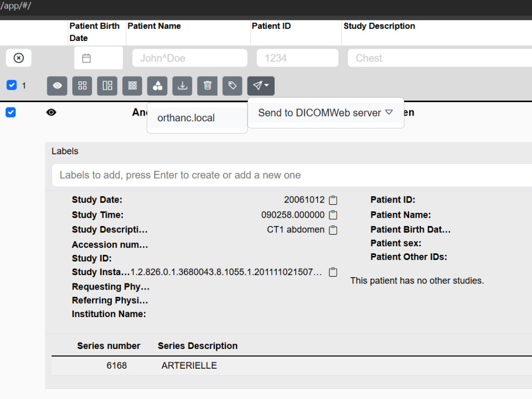532x399 pixels.
Task: Click the eye icon on the study row
Action: [x=51, y=112]
